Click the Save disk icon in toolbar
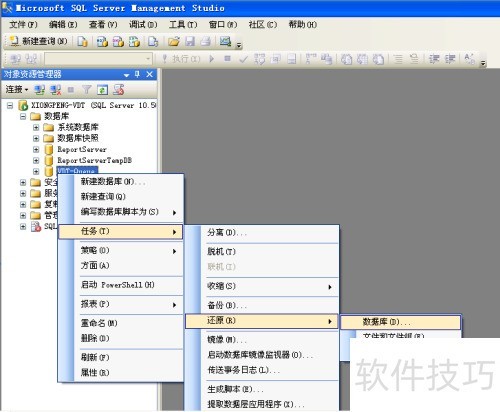Viewport: 500px width, 412px height. click(190, 41)
